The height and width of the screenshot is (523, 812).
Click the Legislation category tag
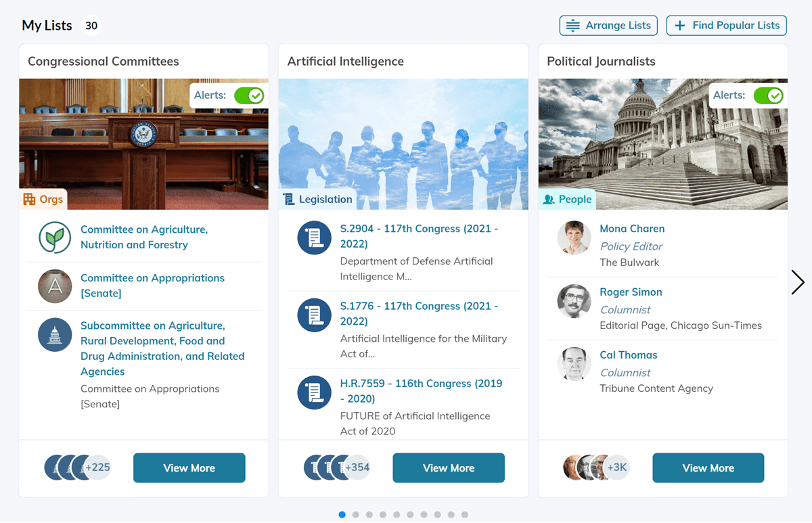coord(317,199)
